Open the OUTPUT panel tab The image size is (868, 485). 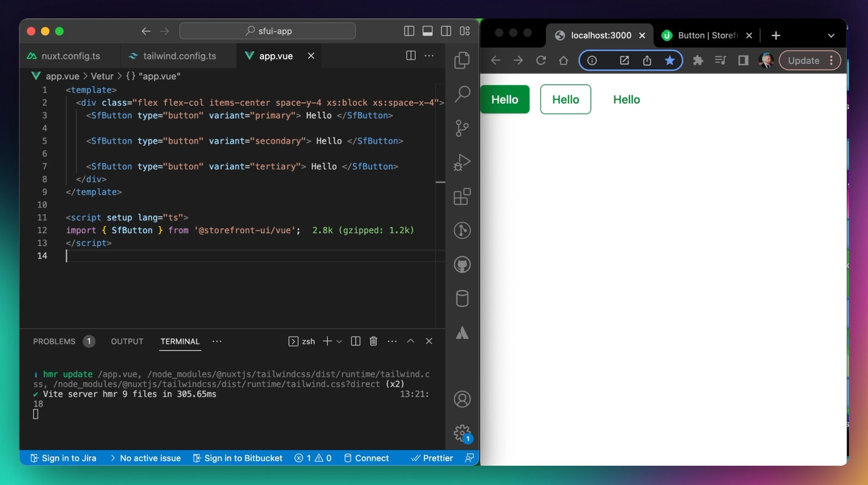[x=127, y=341]
